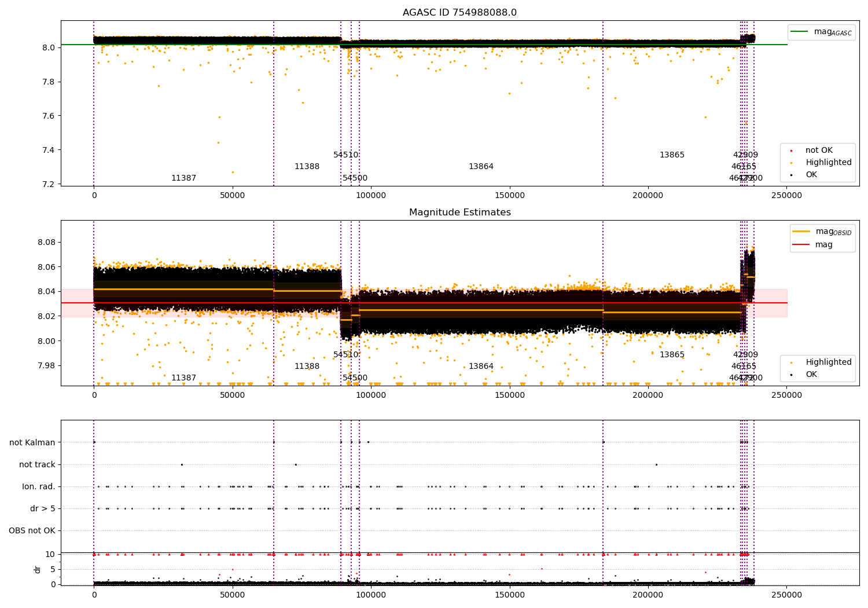
Task: Select the 'Ion. rad.' axis label
Action: 39,487
